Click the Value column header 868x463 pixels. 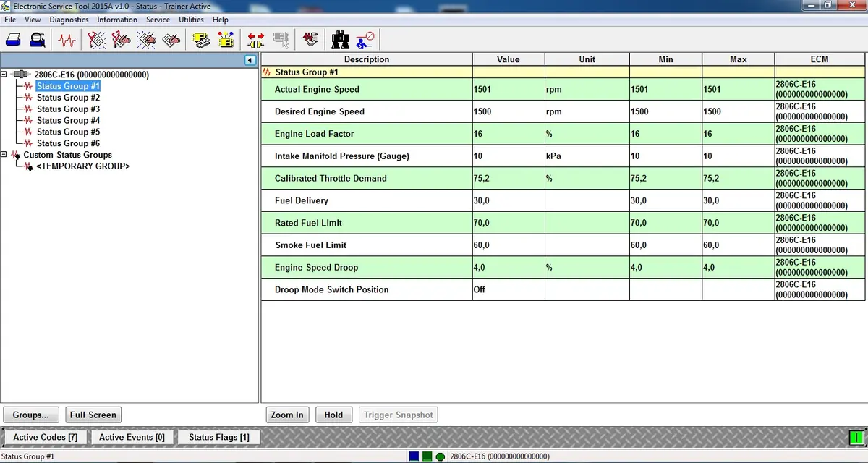click(x=509, y=59)
